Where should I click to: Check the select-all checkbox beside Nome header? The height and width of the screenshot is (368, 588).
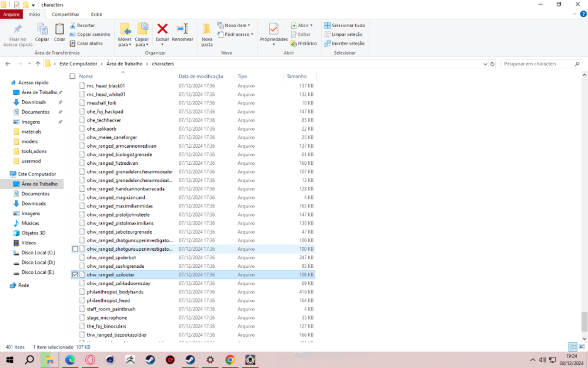click(x=72, y=77)
